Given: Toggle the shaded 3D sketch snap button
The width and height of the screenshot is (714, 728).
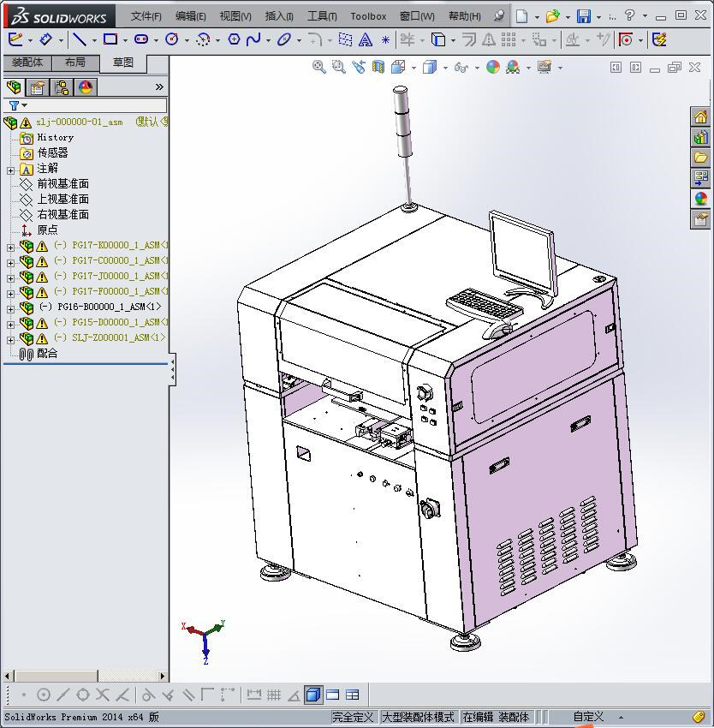Looking at the screenshot, I should pyautogui.click(x=313, y=695).
